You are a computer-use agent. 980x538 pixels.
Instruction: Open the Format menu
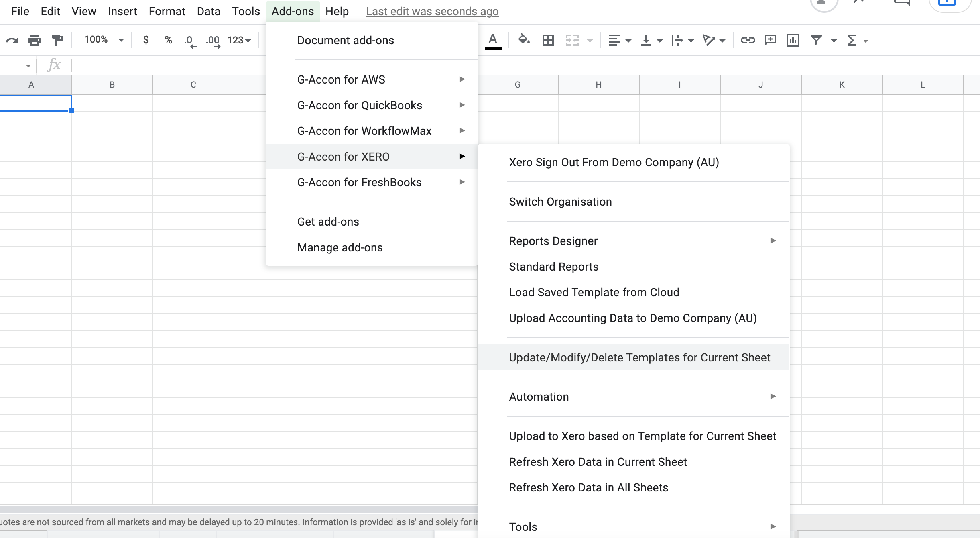pyautogui.click(x=167, y=11)
